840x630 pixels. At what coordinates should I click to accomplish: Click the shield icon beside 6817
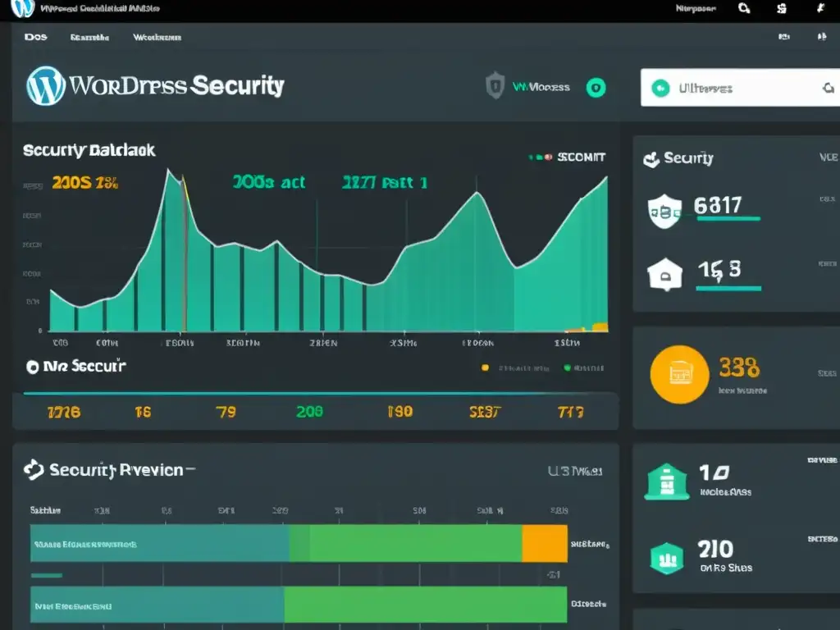pos(663,211)
